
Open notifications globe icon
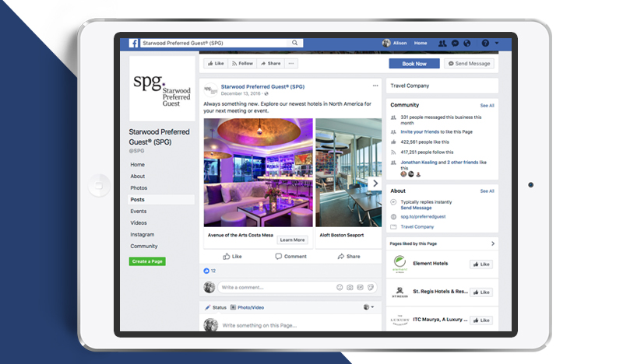[x=467, y=44]
